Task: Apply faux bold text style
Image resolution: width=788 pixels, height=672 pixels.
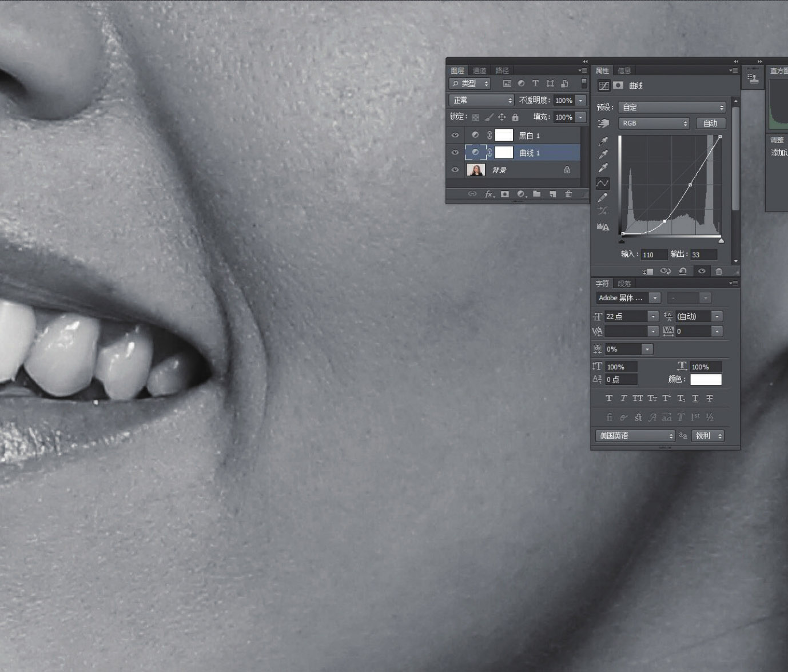Action: click(609, 398)
